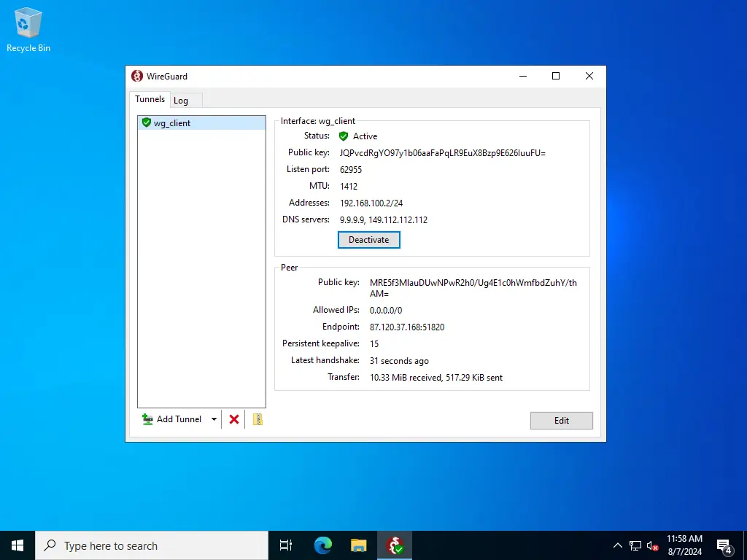Deactivate the wg_client tunnel

368,240
